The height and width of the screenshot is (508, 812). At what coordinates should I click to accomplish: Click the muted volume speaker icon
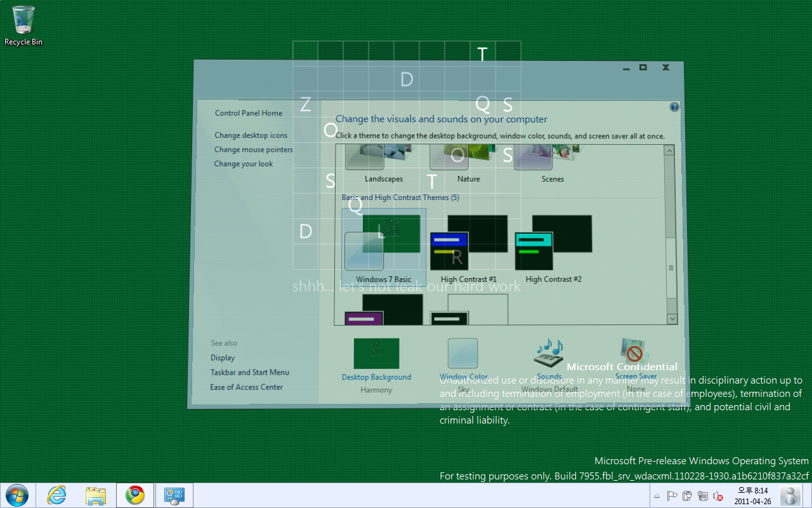(718, 496)
